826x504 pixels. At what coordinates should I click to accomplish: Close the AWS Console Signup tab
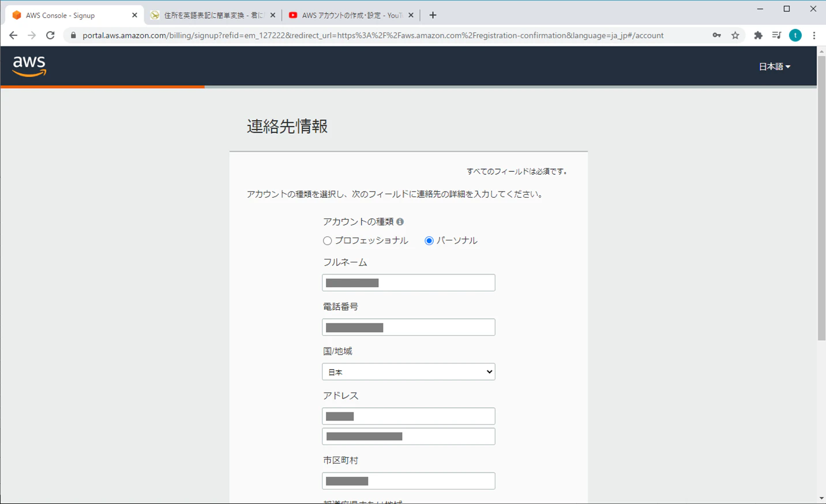tap(134, 15)
